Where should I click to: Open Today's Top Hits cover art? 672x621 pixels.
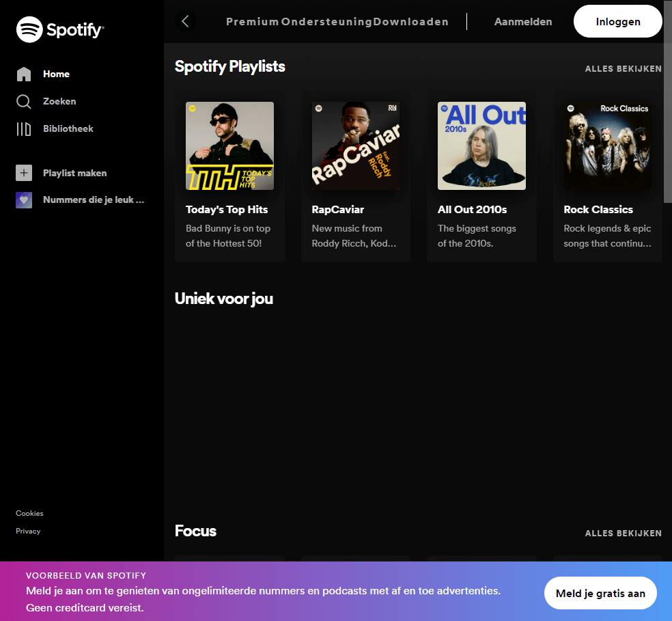[x=229, y=146]
